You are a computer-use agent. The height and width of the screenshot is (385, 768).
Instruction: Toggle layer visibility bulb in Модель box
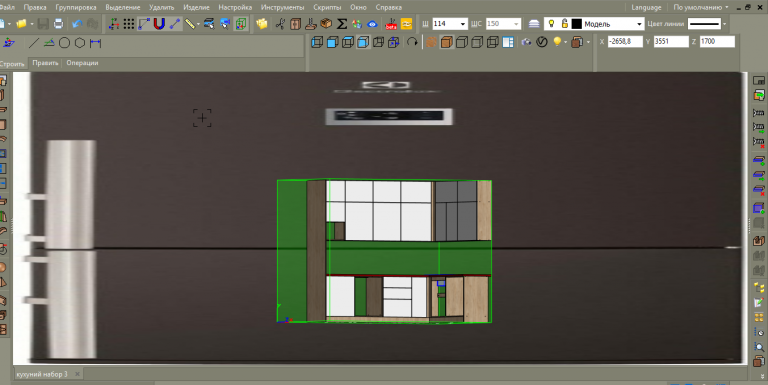[552, 24]
